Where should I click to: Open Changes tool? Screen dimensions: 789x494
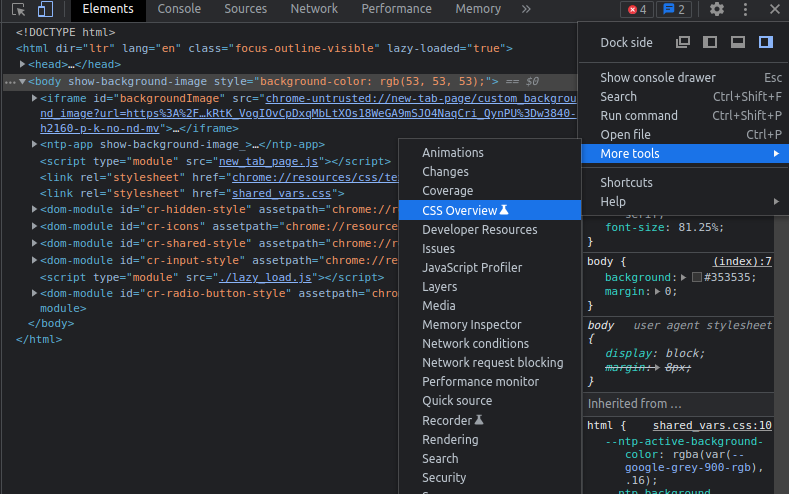490,172
